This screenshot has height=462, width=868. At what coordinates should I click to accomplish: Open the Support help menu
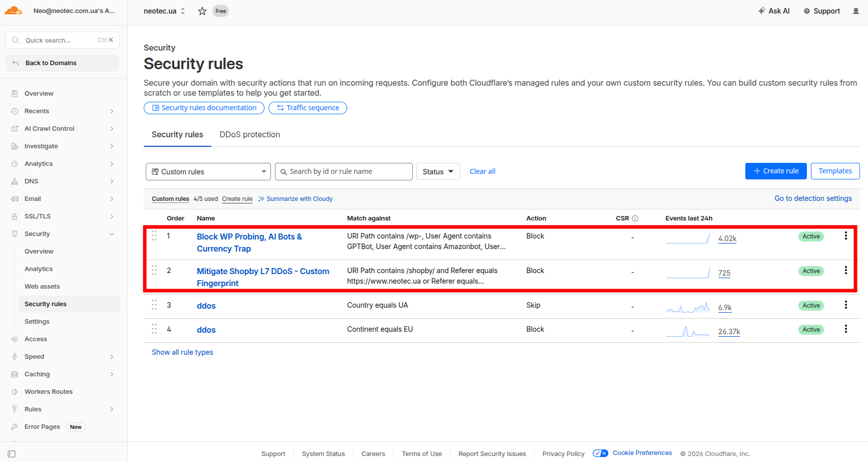coord(822,11)
